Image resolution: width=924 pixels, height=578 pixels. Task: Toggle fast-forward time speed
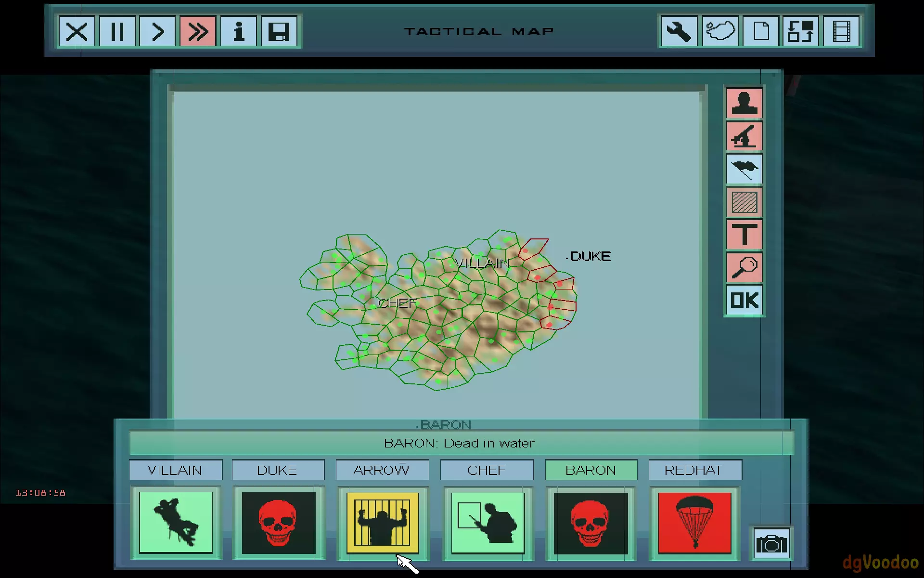(x=198, y=32)
